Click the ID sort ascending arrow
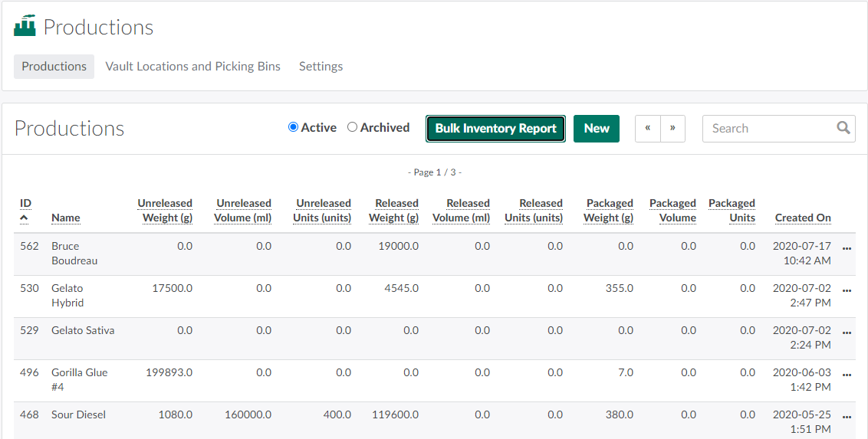The image size is (868, 439). (24, 218)
